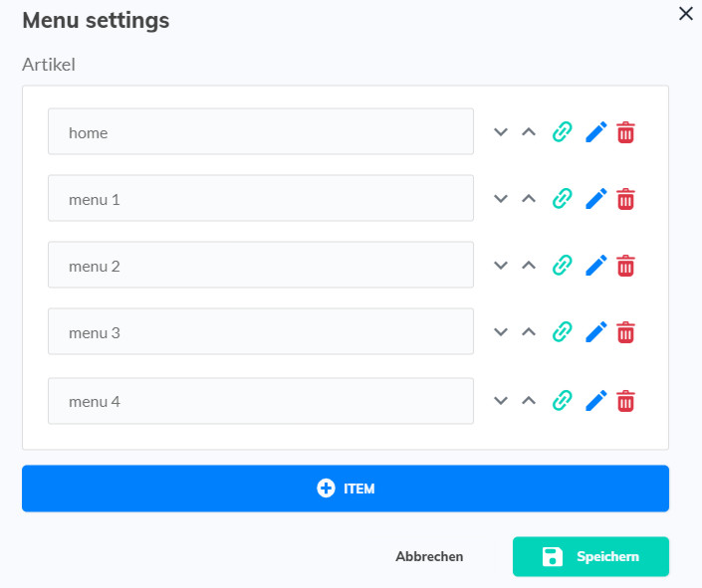Move menu 4 item up
702x588 pixels.
[x=529, y=401]
